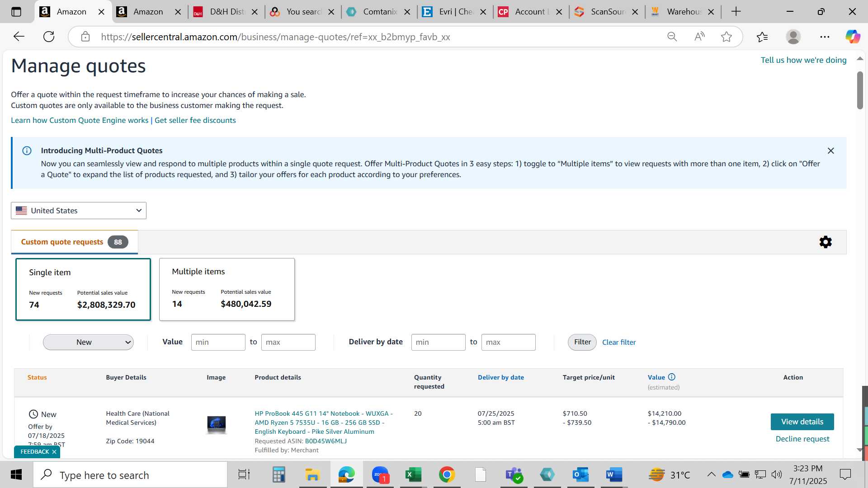The image size is (868, 488).
Task: Open the Quote settings gear icon
Action: [826, 242]
